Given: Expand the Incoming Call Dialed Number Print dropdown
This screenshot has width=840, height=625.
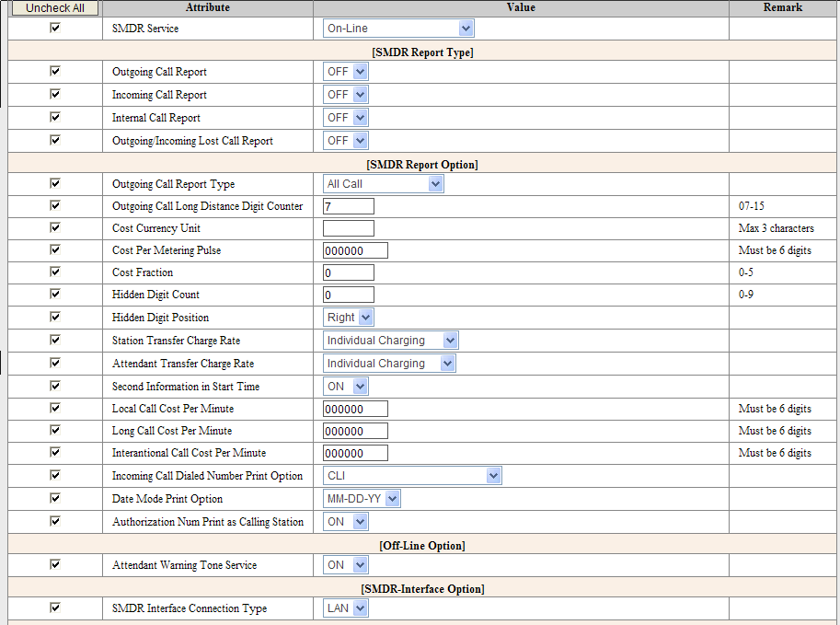Looking at the screenshot, I should (412, 476).
